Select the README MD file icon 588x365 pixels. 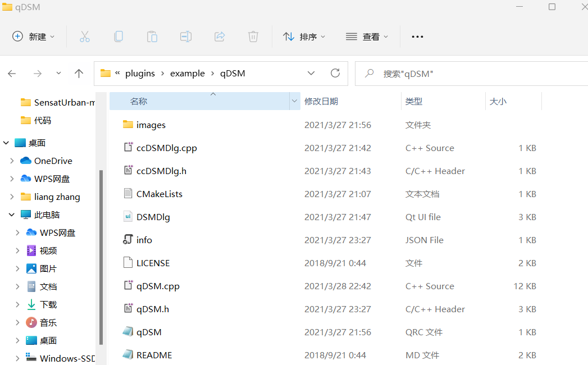[128, 354]
